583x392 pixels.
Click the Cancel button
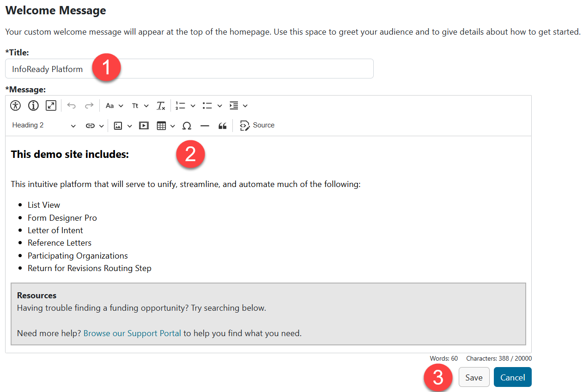(x=513, y=377)
